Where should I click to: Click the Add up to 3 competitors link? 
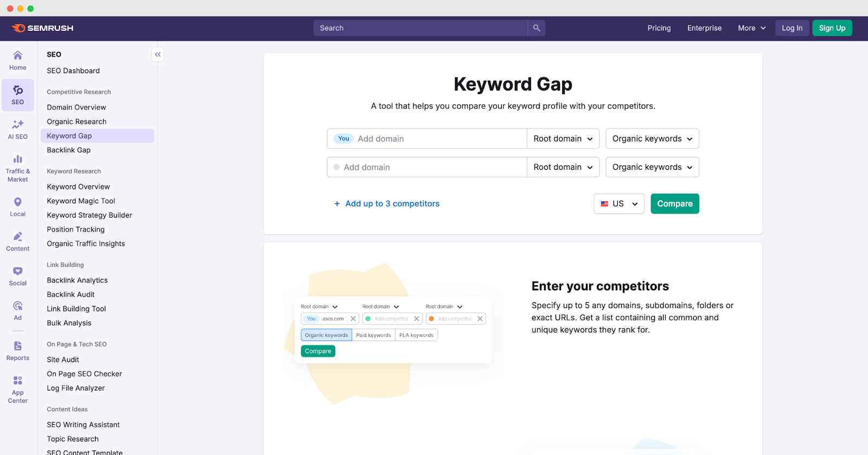(x=392, y=203)
